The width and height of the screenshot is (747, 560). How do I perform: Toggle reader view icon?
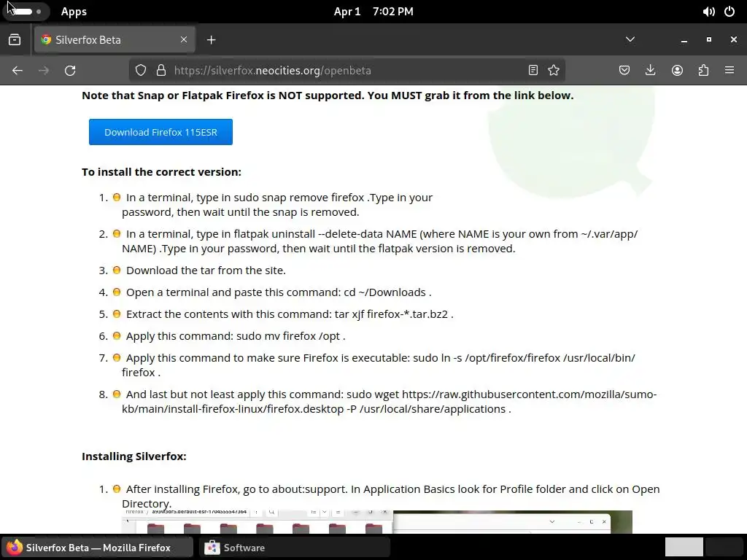[533, 71]
